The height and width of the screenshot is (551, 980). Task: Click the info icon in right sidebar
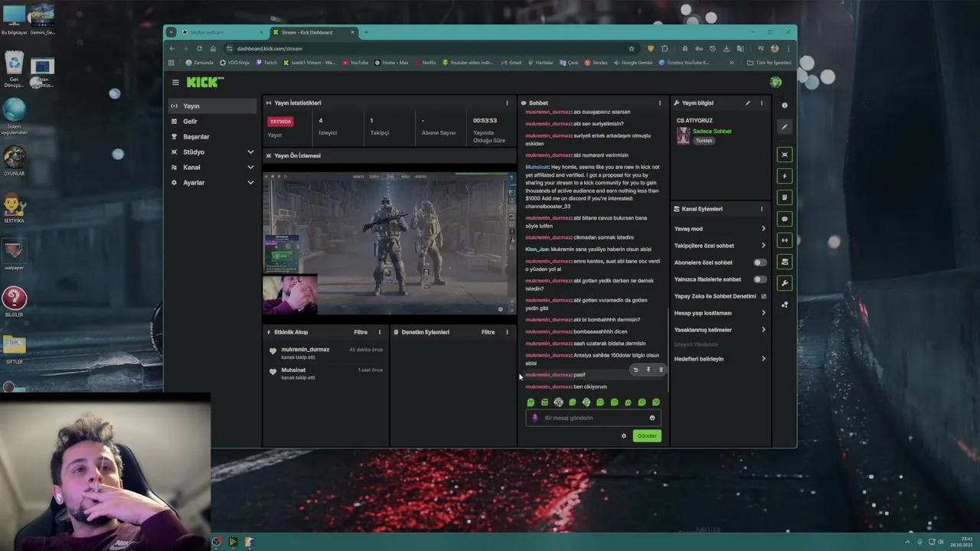[x=784, y=106]
